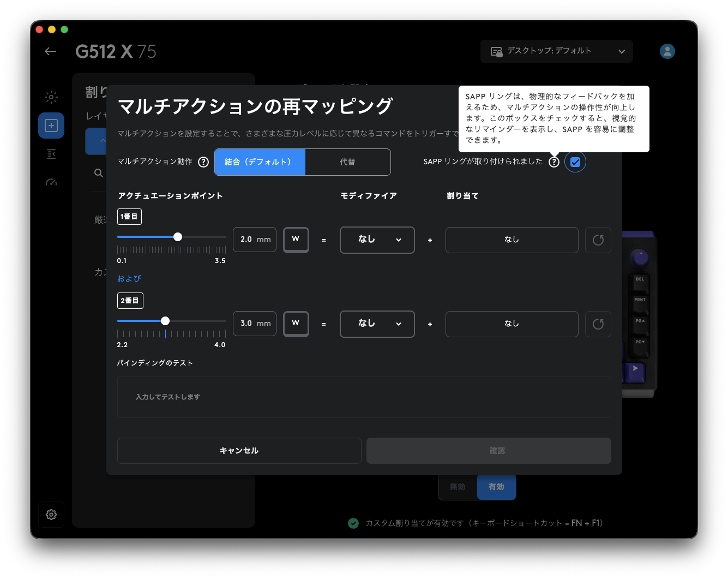Open the user account avatar
The width and height of the screenshot is (728, 579).
click(667, 51)
